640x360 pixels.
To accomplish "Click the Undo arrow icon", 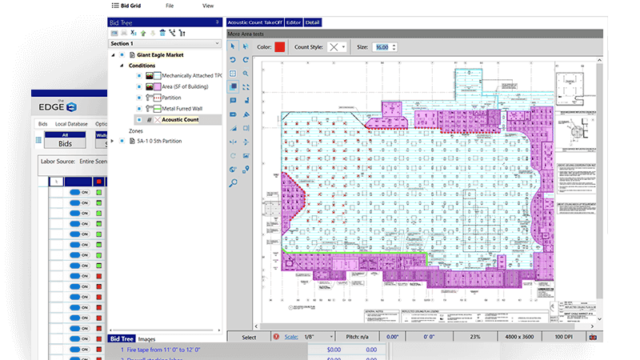I will [x=233, y=60].
